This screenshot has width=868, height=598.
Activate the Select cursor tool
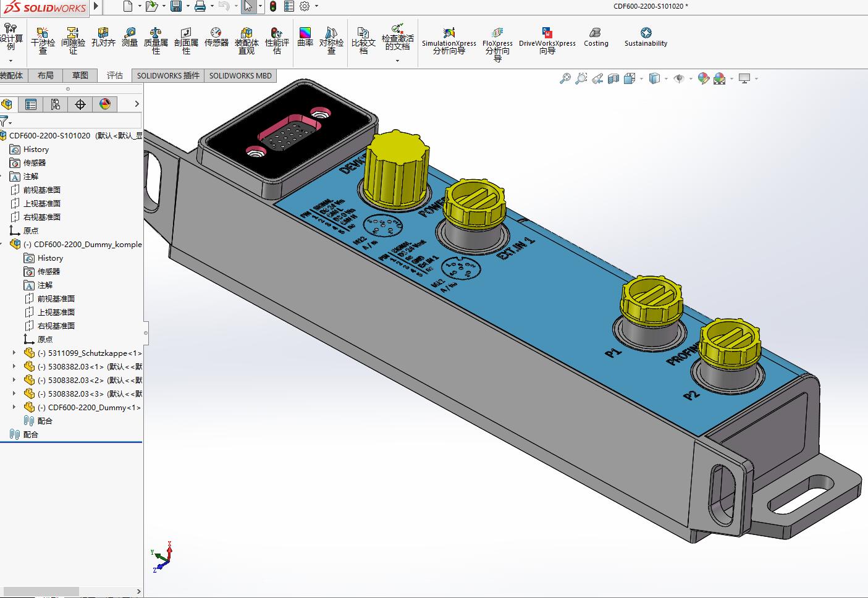tap(248, 6)
